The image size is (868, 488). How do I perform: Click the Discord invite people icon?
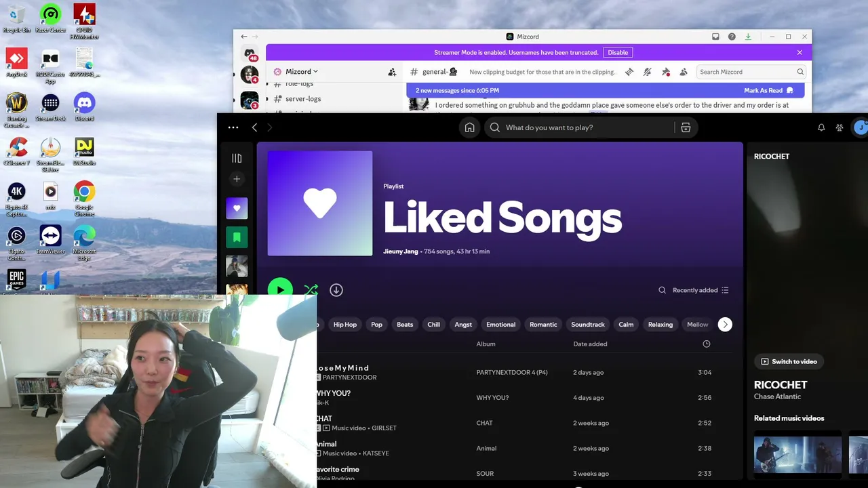(392, 72)
